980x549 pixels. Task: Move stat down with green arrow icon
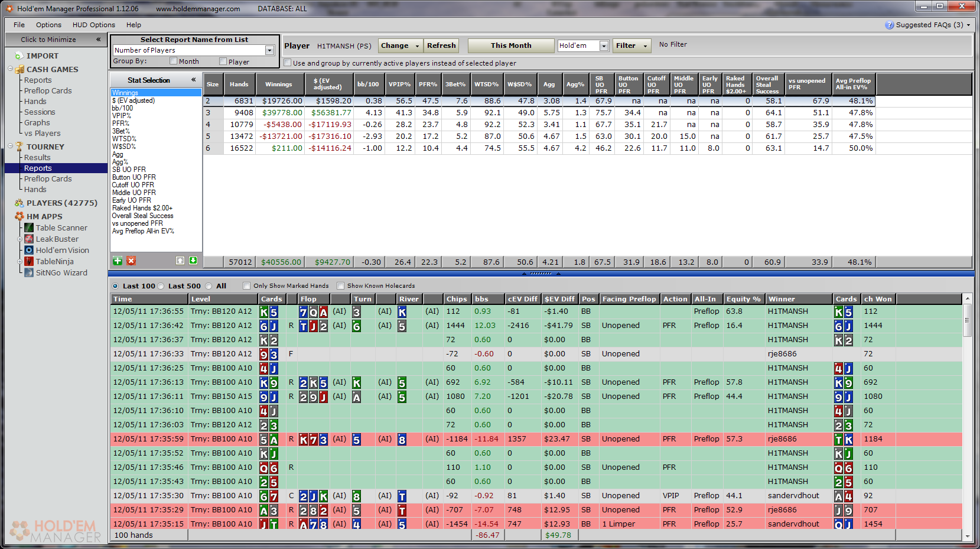pyautogui.click(x=193, y=261)
